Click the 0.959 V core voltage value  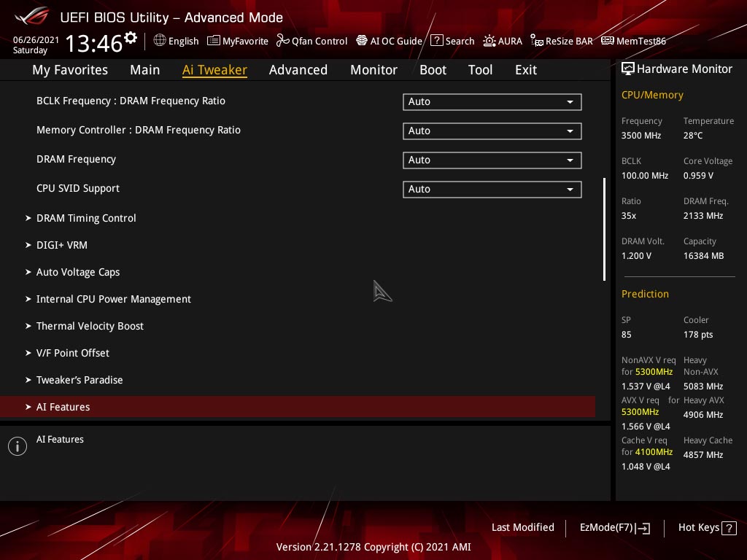pyautogui.click(x=698, y=175)
